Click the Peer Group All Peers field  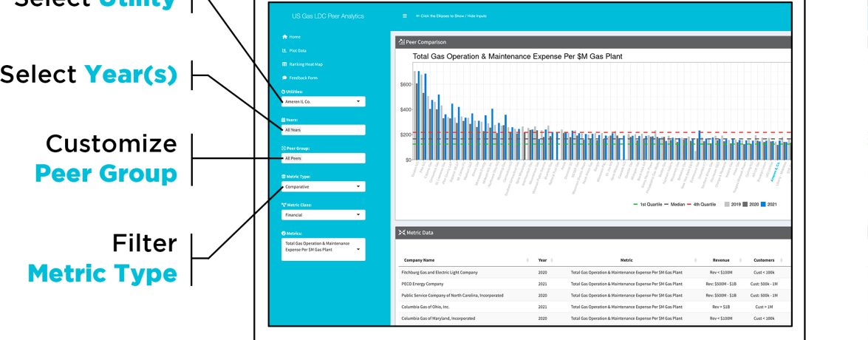coord(324,158)
